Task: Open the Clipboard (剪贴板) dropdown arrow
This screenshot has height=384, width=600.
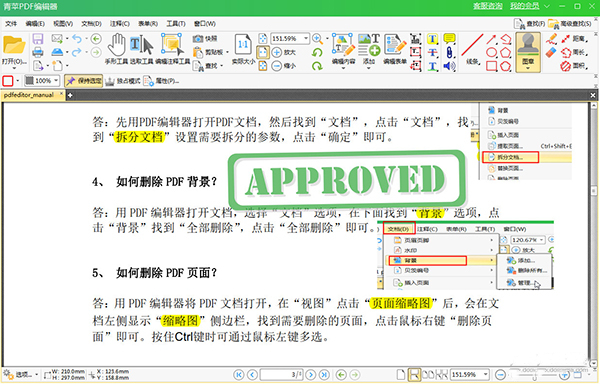Action: pyautogui.click(x=227, y=52)
